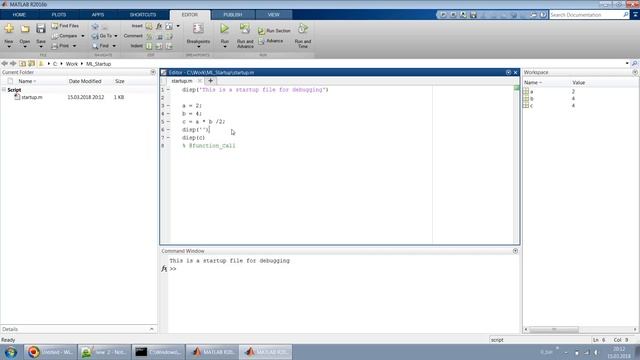Click the Work folder in the path
The height and width of the screenshot is (360, 640).
pyautogui.click(x=72, y=64)
